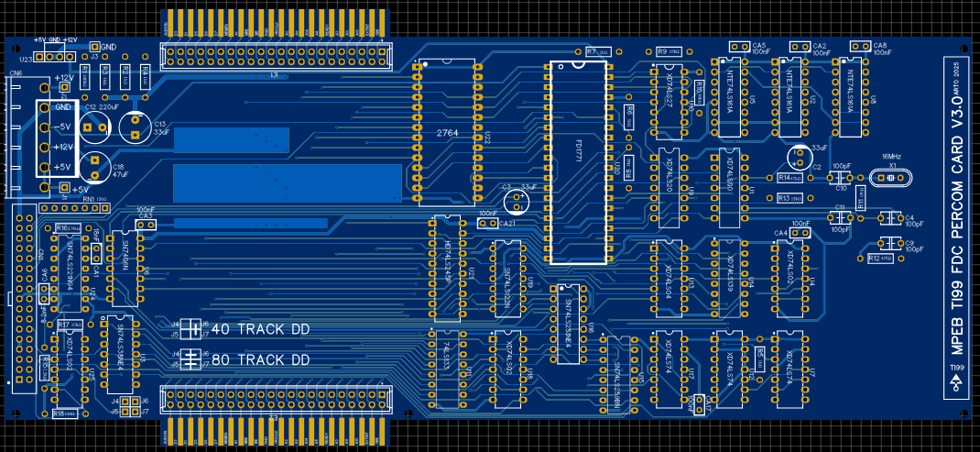Select the C18 47uF capacitor
Screen dimensions: 980x452
(93, 166)
